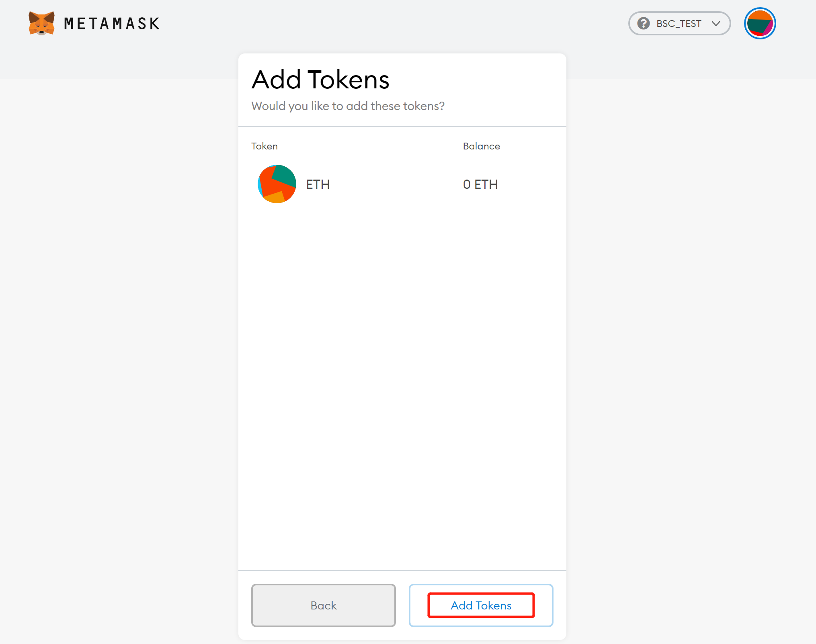Click the network selector chevron arrow
Image resolution: width=816 pixels, height=644 pixels.
coord(716,24)
